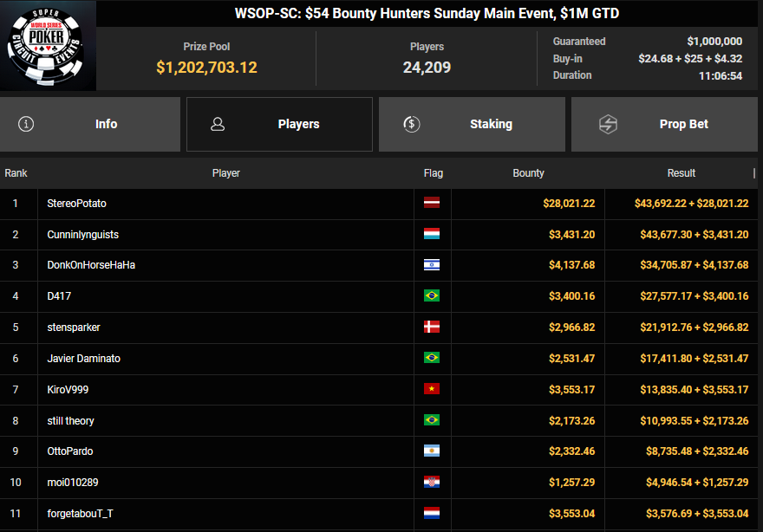This screenshot has height=532, width=763.
Task: Click the Player column header
Action: [225, 173]
